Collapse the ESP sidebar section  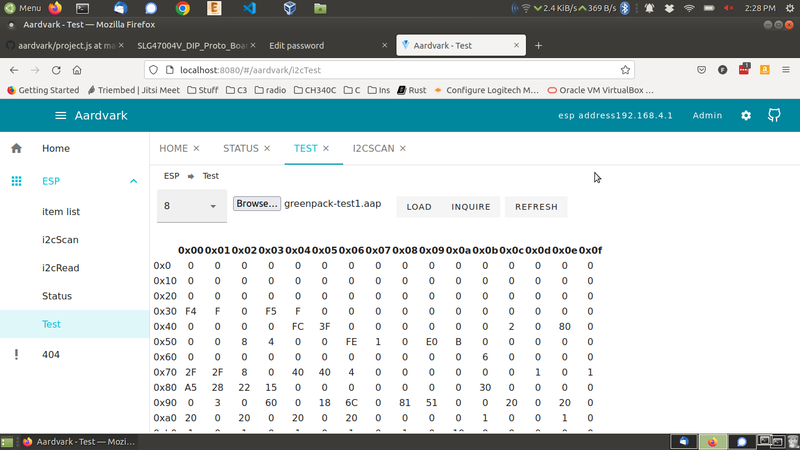tap(133, 181)
